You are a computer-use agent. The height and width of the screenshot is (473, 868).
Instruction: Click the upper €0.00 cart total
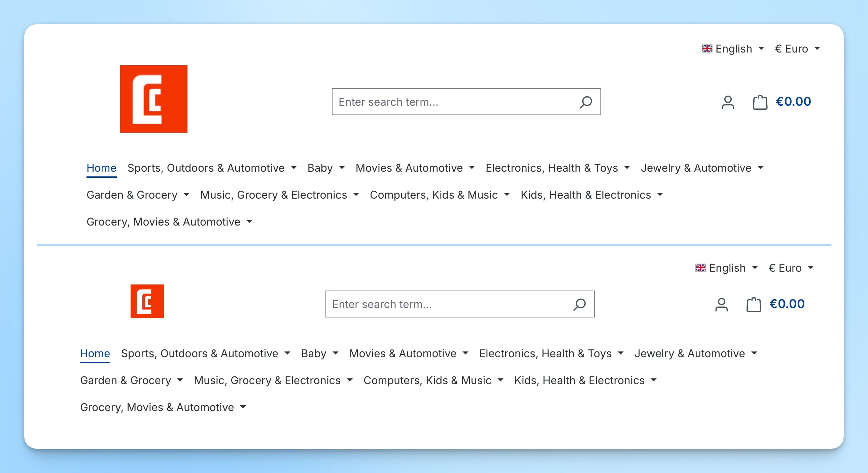pos(793,101)
